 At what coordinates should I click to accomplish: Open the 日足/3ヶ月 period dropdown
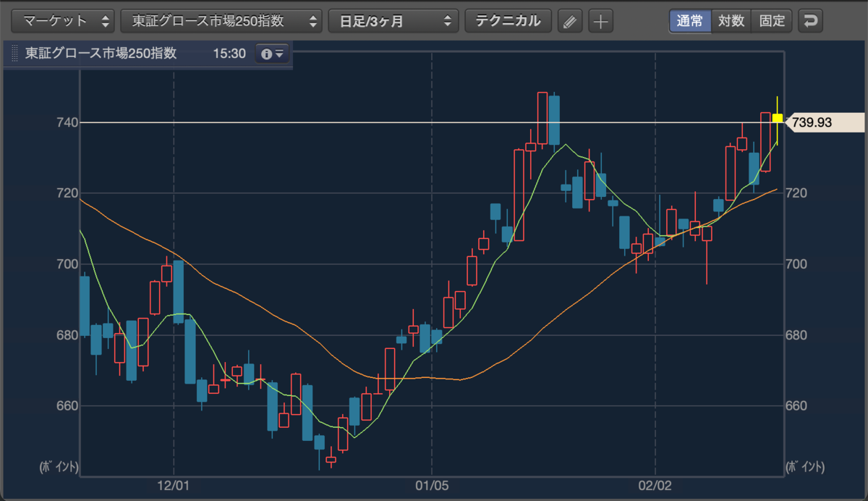393,20
